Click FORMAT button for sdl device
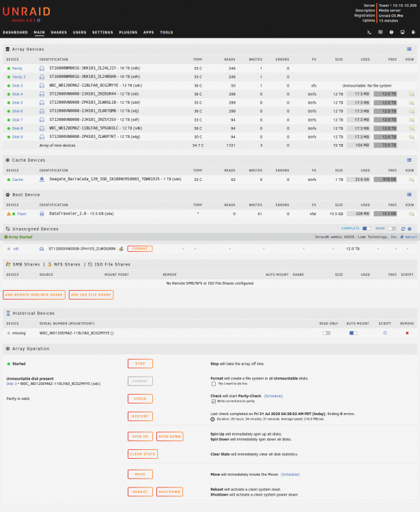Viewport: 420px width, 512px height. (x=140, y=248)
